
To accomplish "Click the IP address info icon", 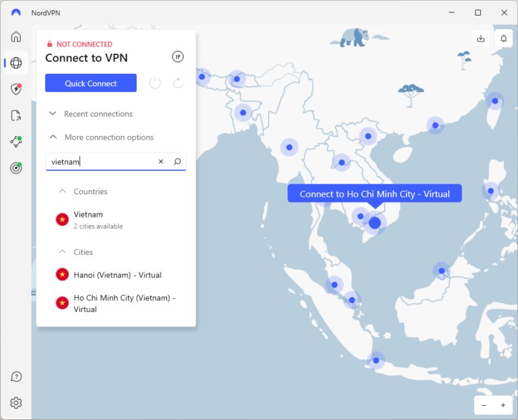I will point(177,57).
